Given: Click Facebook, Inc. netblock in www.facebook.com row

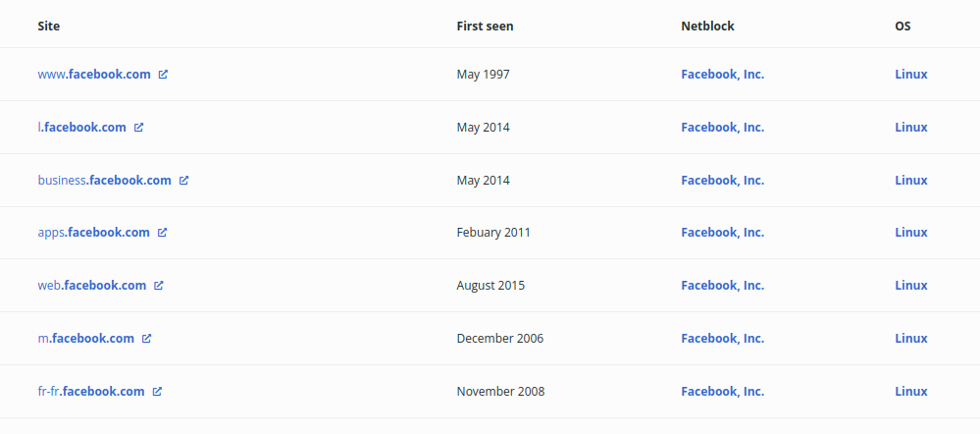Looking at the screenshot, I should point(722,75).
